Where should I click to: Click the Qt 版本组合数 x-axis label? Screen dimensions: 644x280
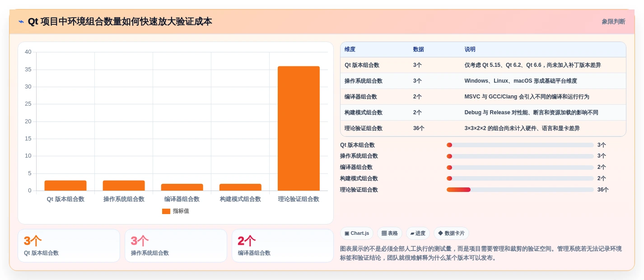(x=65, y=199)
